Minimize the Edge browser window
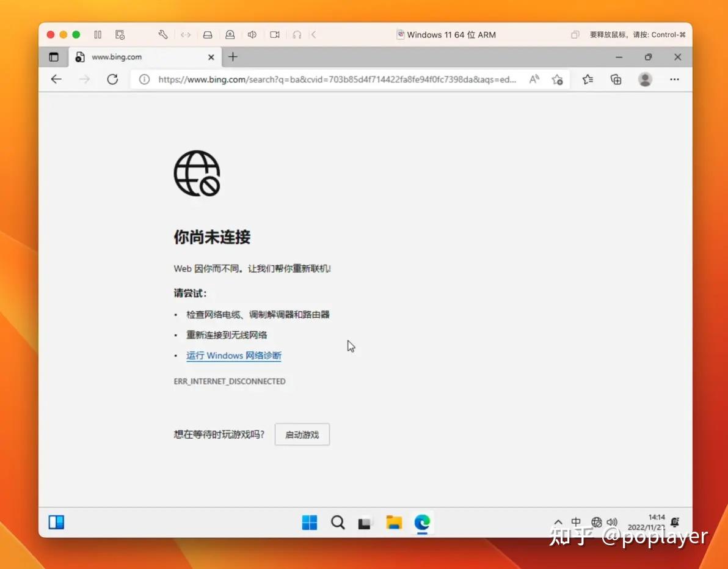The image size is (728, 569). [x=619, y=57]
